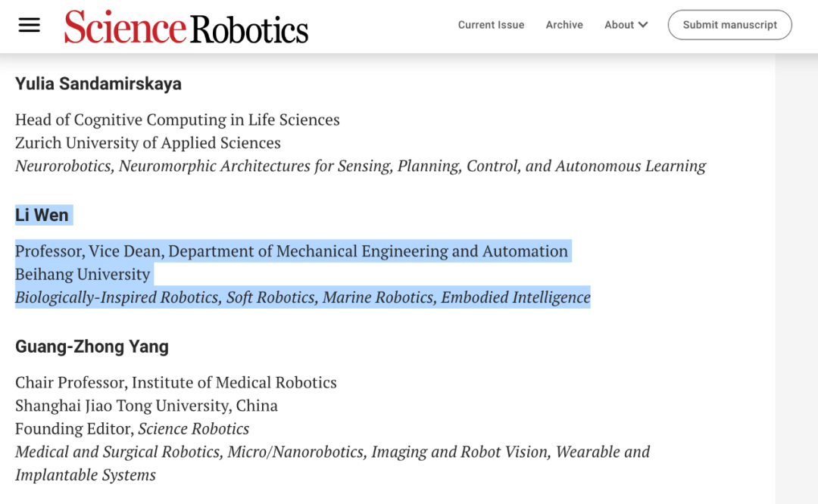Click the Chair Professor, Institute of Medical Robotics line
Viewport: 818px width, 504px height.
tap(176, 382)
